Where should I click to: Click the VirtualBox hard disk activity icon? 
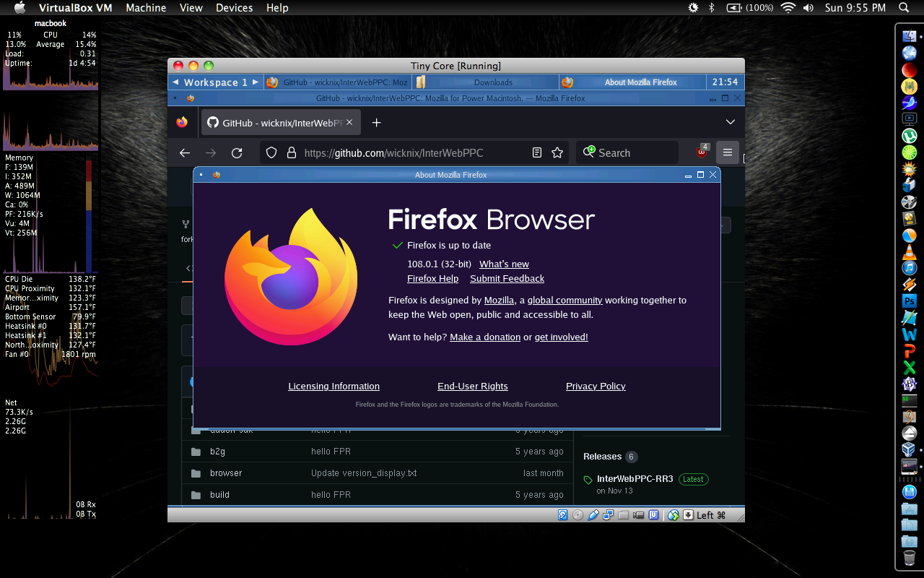(563, 515)
